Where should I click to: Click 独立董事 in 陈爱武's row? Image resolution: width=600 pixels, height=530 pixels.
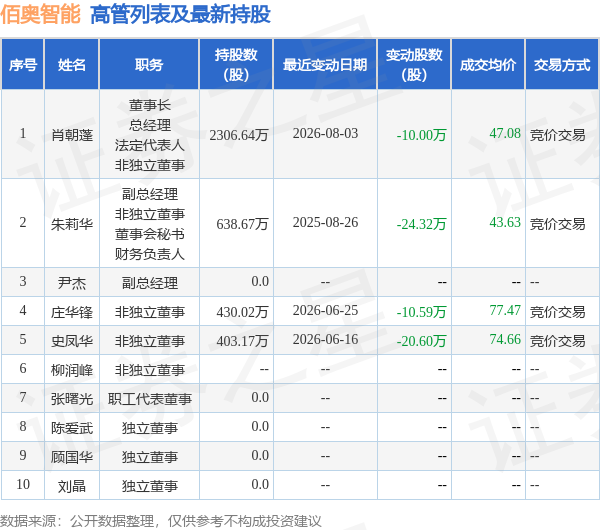150,428
